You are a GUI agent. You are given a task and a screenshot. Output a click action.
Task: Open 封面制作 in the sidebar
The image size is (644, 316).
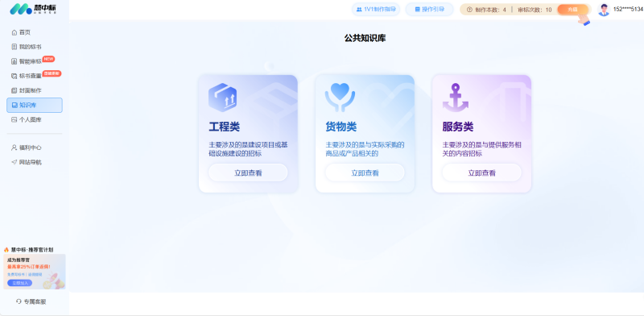pyautogui.click(x=31, y=90)
